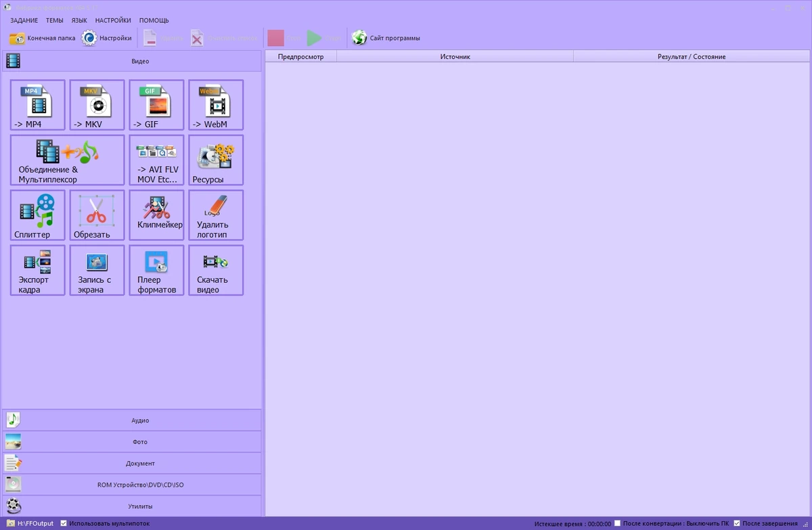
Task: Click the red Стоп button
Action: coord(284,38)
